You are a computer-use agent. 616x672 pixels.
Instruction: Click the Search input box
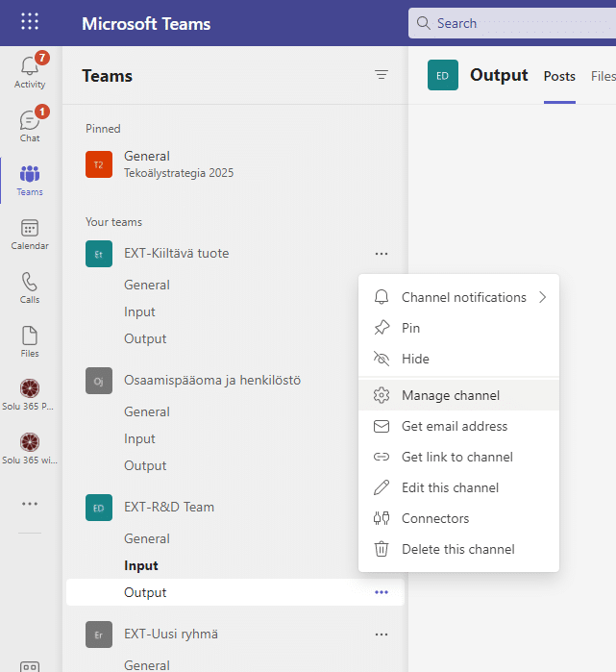[x=512, y=23]
